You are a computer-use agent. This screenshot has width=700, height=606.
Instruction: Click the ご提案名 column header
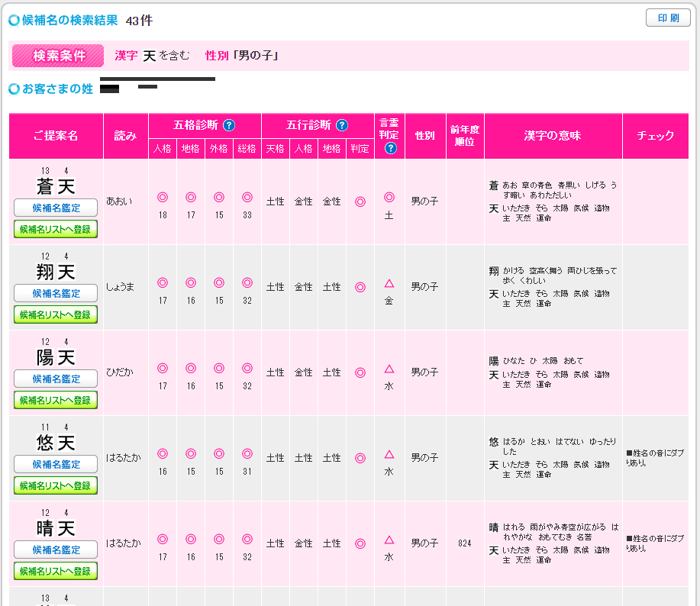tap(56, 136)
